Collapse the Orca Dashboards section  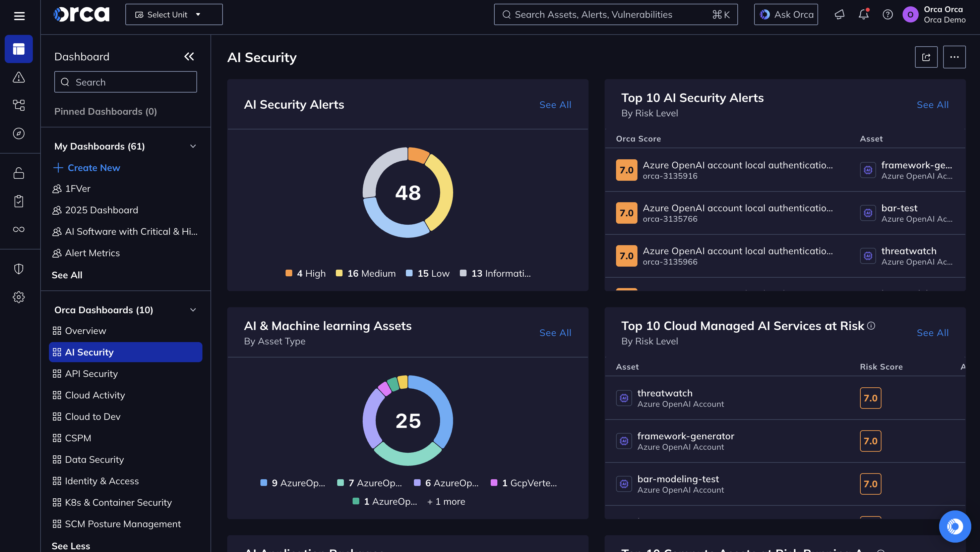coord(193,310)
